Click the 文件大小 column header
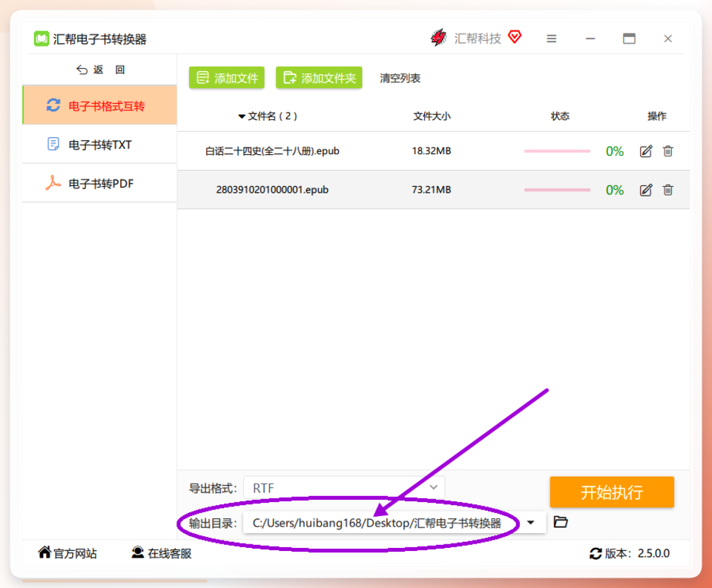This screenshot has height=588, width=712. tap(432, 116)
